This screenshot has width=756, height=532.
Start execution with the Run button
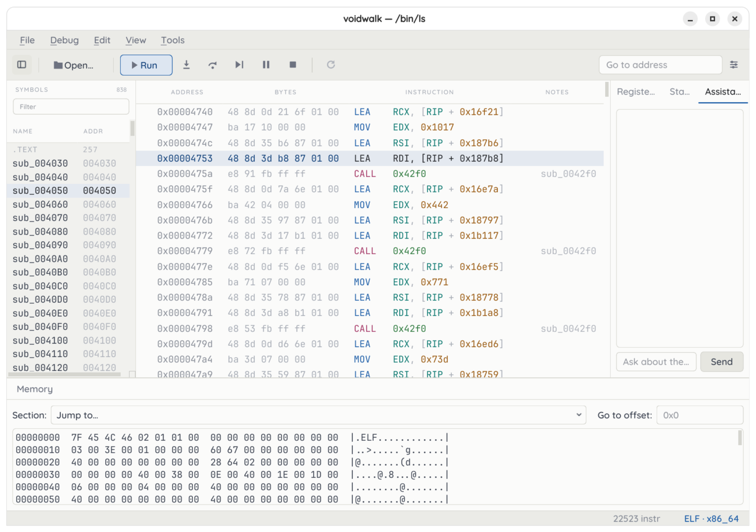click(146, 65)
